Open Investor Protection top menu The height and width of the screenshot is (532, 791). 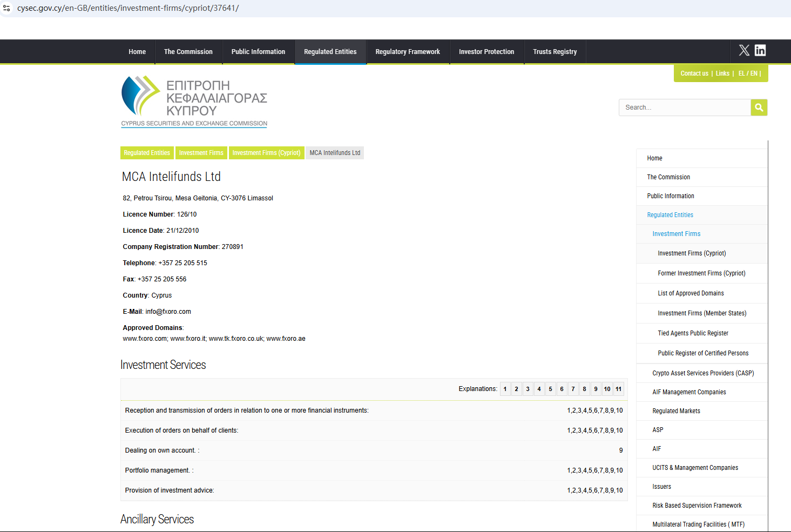point(486,52)
